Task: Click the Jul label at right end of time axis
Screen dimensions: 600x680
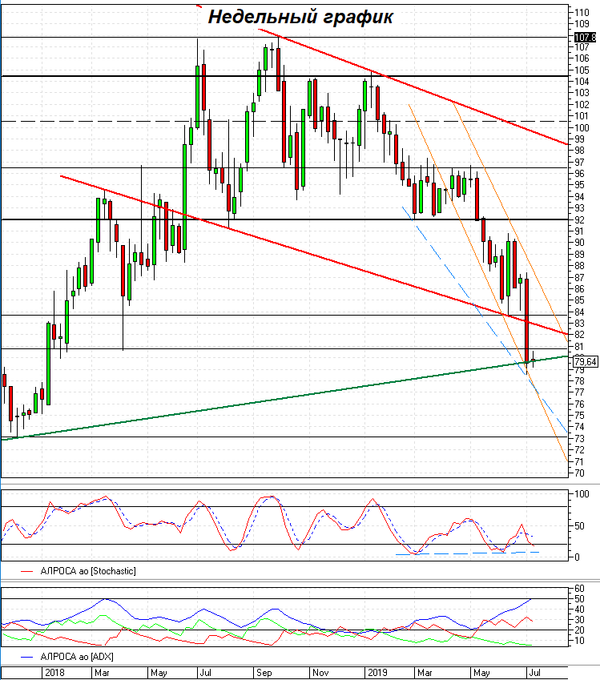Action: 535,673
